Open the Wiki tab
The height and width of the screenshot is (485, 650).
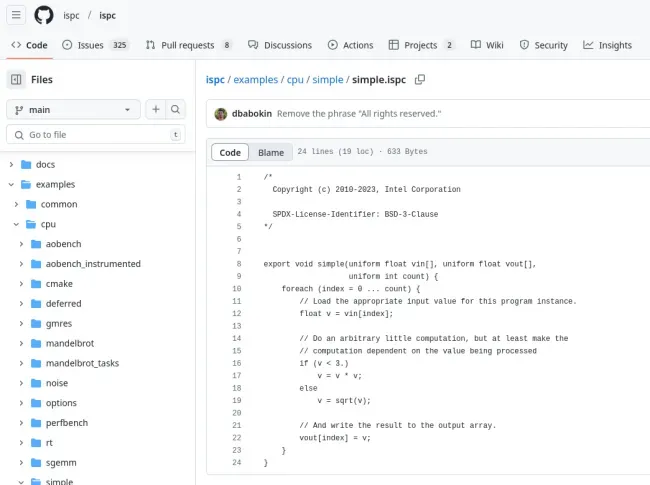(x=487, y=45)
